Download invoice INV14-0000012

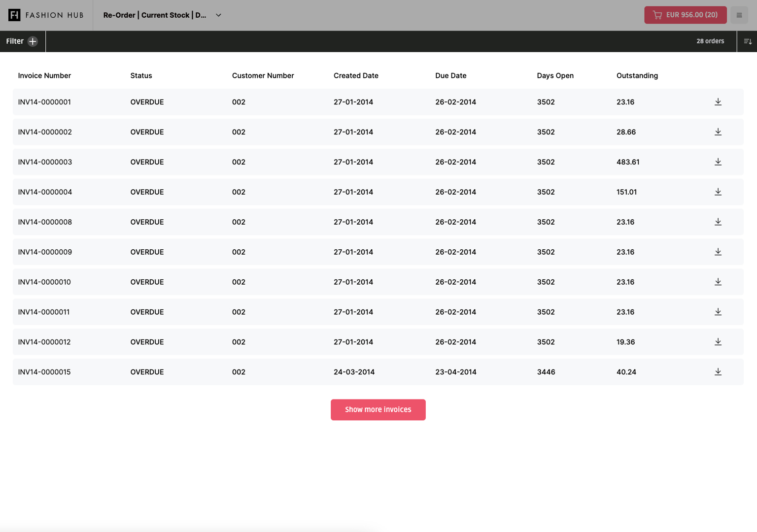[x=718, y=342]
